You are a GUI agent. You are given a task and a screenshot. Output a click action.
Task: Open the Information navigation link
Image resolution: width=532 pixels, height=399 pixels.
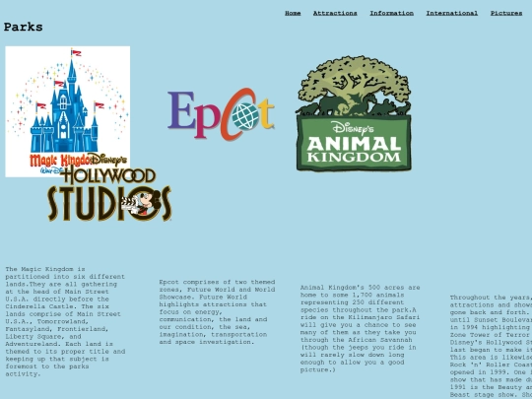point(391,13)
